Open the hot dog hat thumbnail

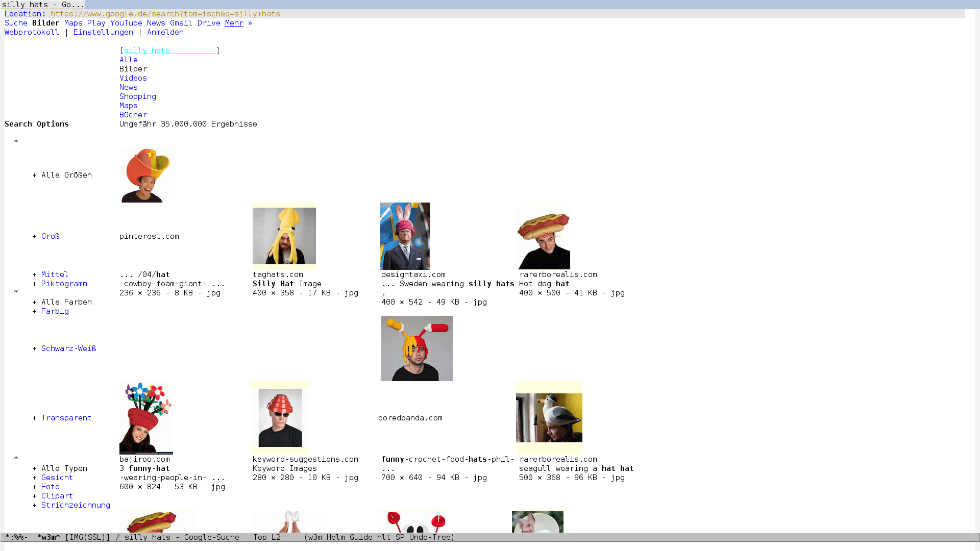(544, 236)
